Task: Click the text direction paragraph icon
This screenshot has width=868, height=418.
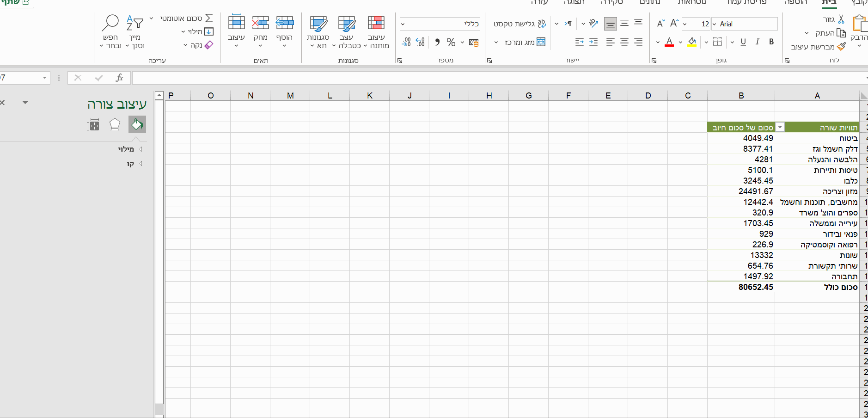Action: point(568,24)
